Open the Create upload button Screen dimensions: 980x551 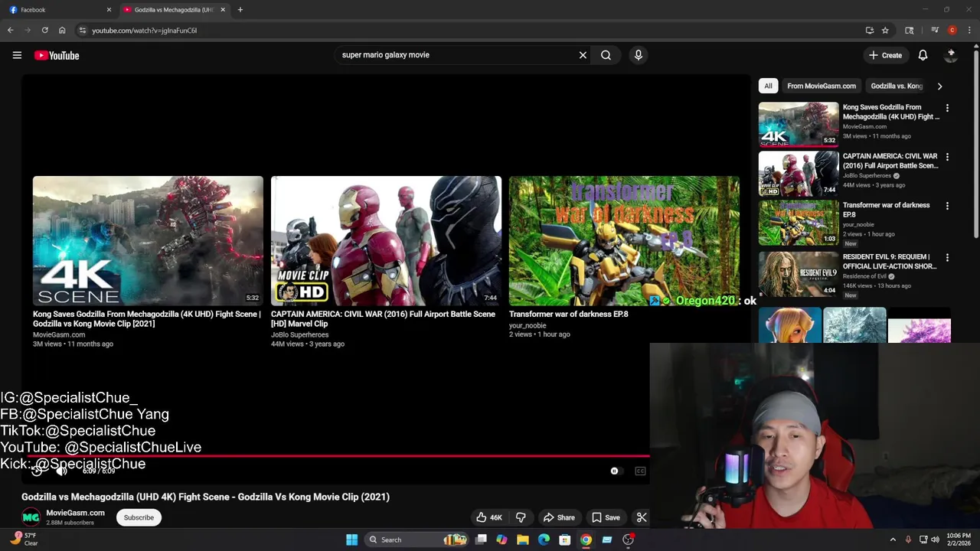(x=885, y=55)
